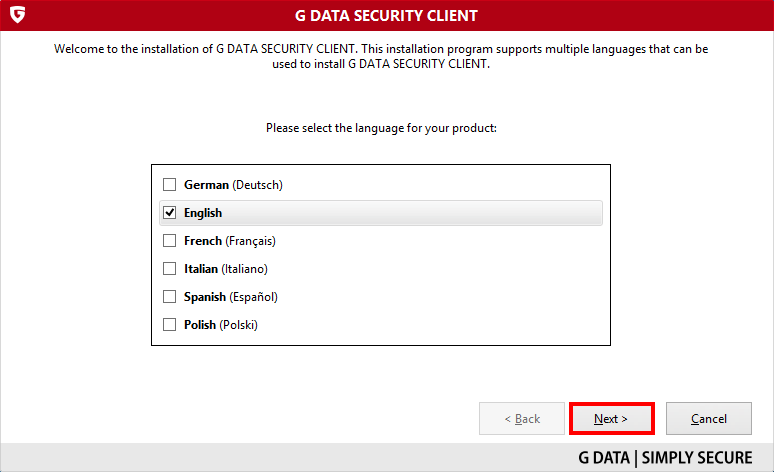Click the highlighted English list row
This screenshot has height=472, width=774.
[x=381, y=213]
